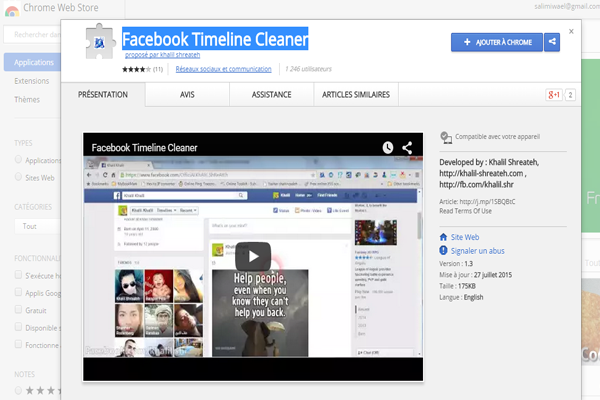Click the Signaler un abus link
Image resolution: width=600 pixels, height=400 pixels.
478,251
